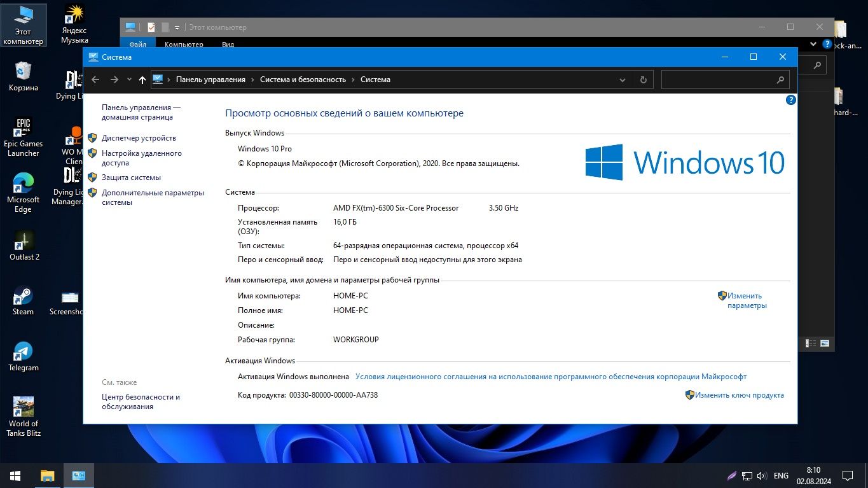
Task: Go forward in the Система window
Action: pos(114,80)
